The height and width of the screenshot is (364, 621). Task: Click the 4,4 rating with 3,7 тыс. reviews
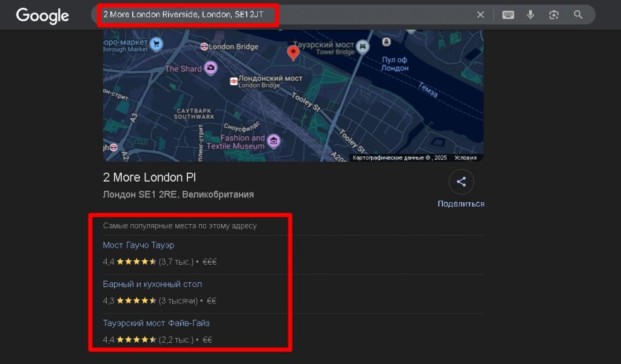[159, 262]
